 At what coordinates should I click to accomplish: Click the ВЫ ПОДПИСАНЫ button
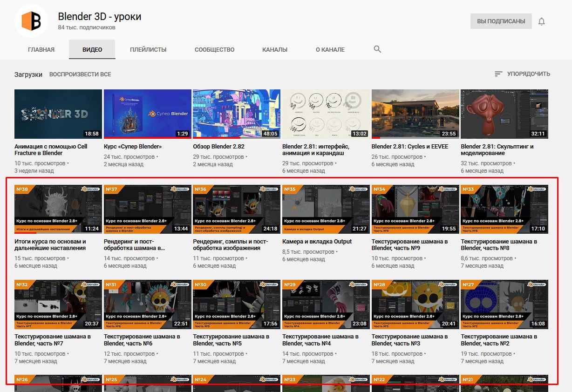pyautogui.click(x=501, y=21)
